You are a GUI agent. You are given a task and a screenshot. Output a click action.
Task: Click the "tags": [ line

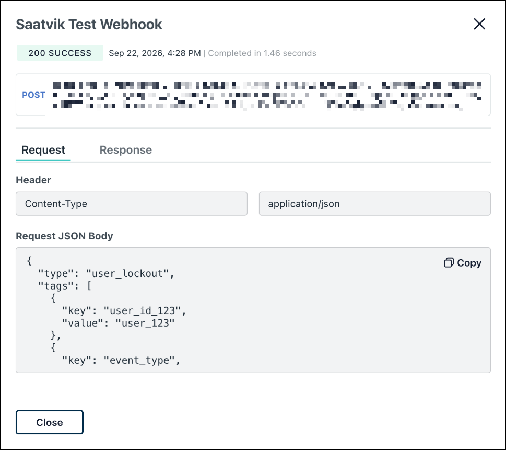point(65,286)
